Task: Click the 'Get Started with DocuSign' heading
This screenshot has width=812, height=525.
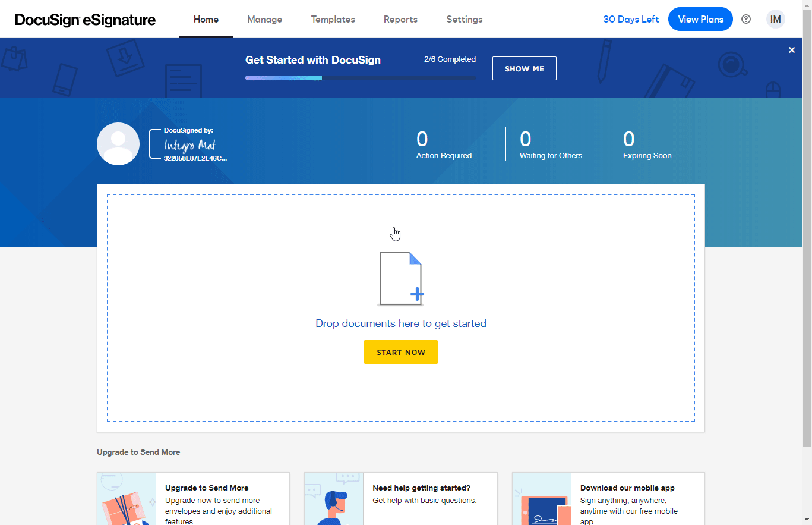Action: pos(313,60)
